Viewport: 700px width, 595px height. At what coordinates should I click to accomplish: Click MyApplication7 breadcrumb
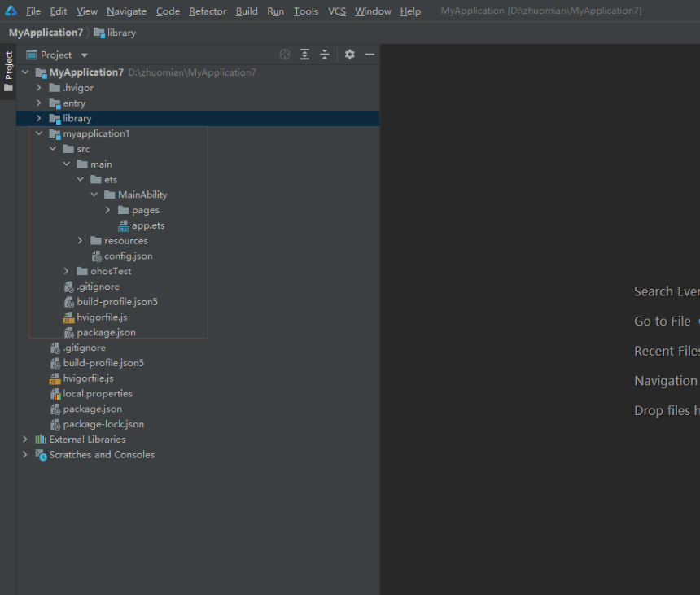(46, 33)
